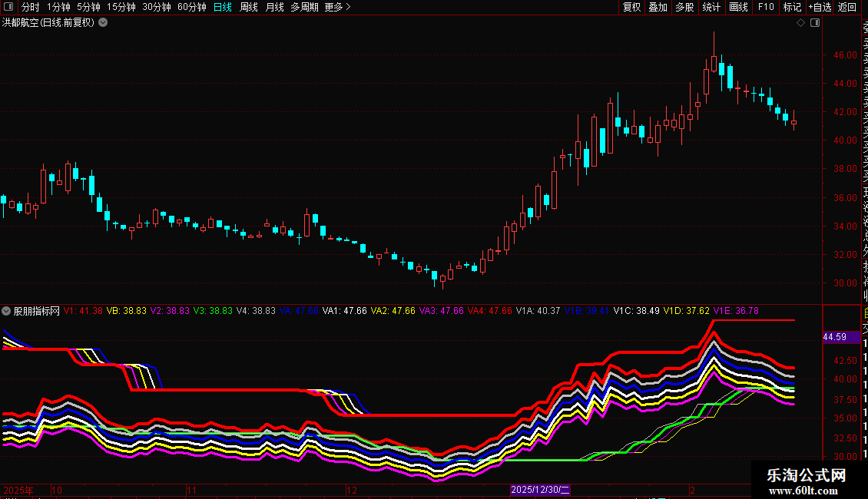Click the 2025年 label on time axis
Viewport: 868px width, 499px height.
coord(18,490)
